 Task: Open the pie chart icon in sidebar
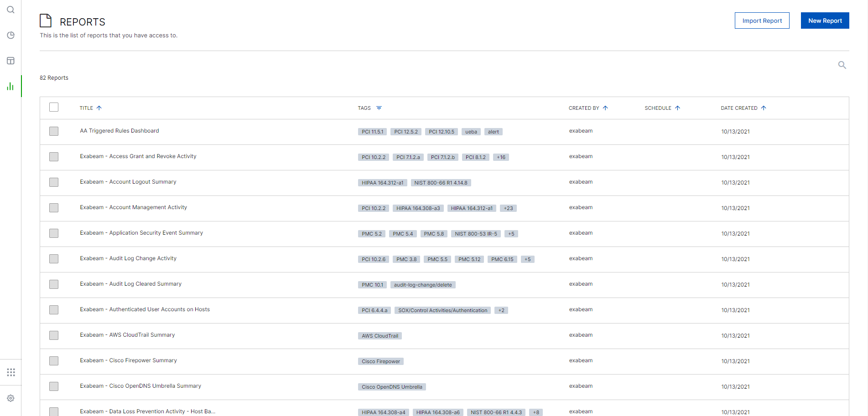click(x=10, y=35)
